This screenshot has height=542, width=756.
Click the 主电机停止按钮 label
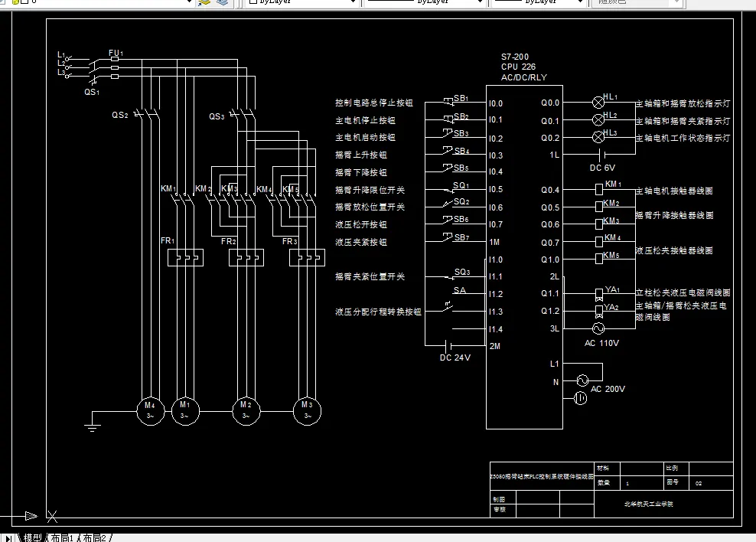(x=366, y=120)
